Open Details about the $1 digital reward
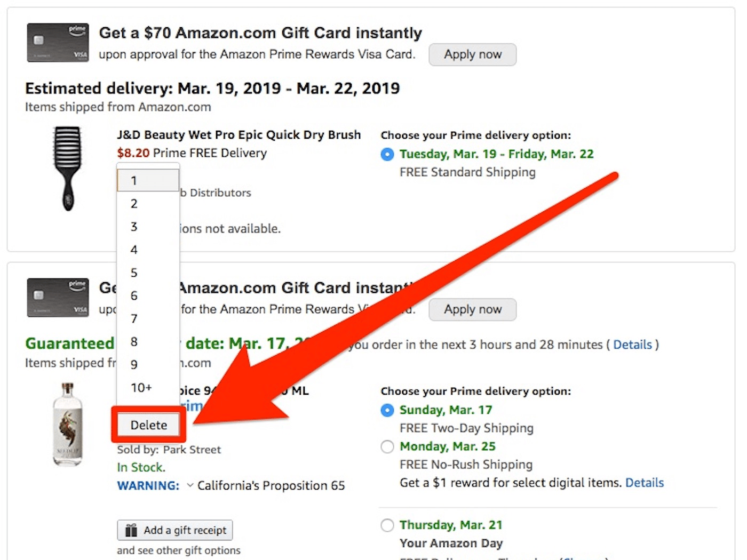 [x=645, y=483]
